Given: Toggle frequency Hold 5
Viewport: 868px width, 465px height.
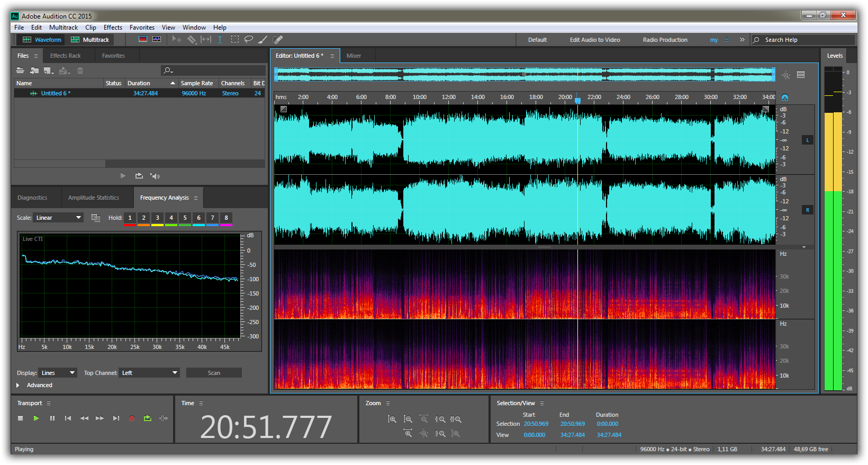Looking at the screenshot, I should 185,218.
